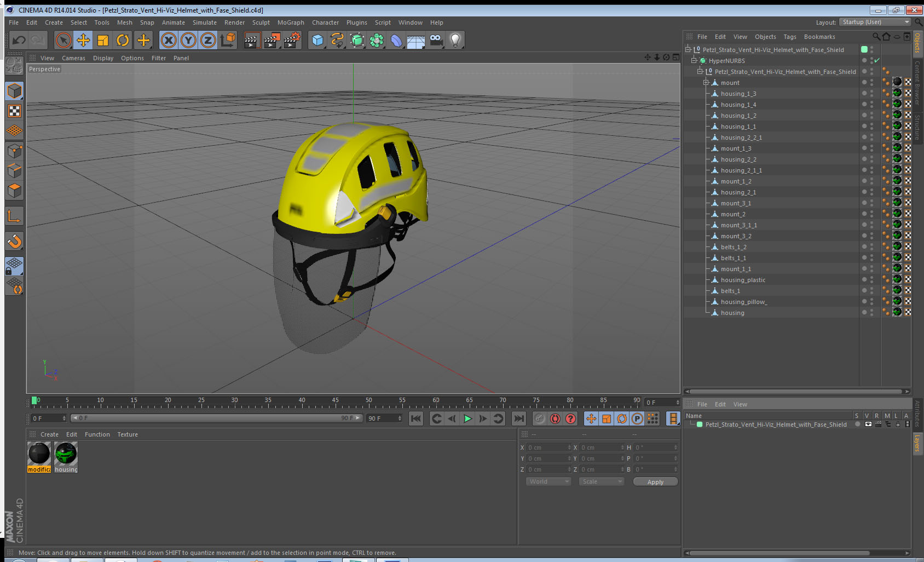Select the Live Selection tool

point(63,40)
